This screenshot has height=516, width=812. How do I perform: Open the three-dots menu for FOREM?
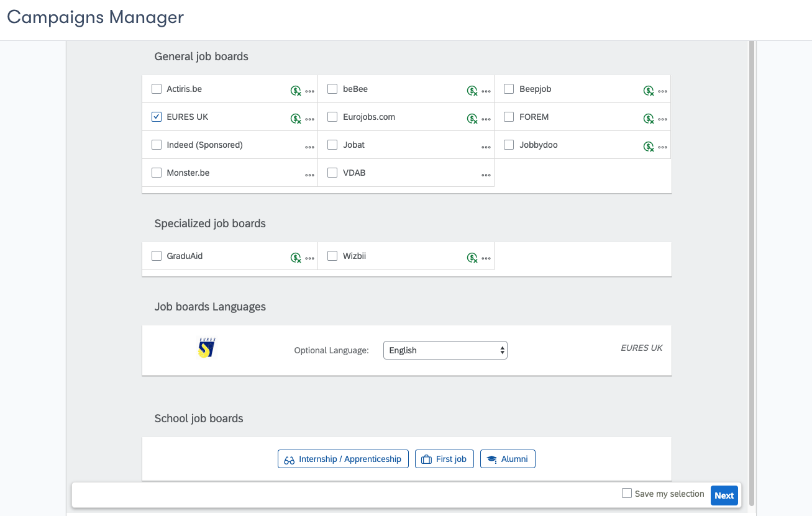tap(662, 119)
